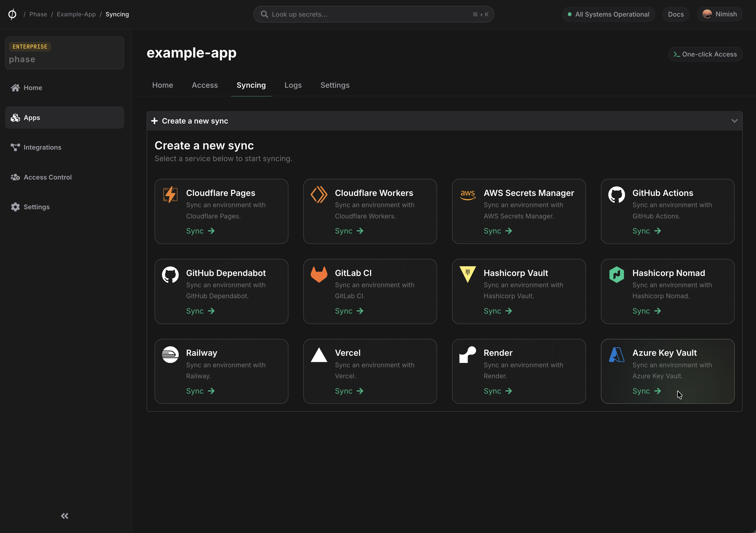The width and height of the screenshot is (756, 533).
Task: Select the GitHub Actions service icon
Action: (616, 194)
